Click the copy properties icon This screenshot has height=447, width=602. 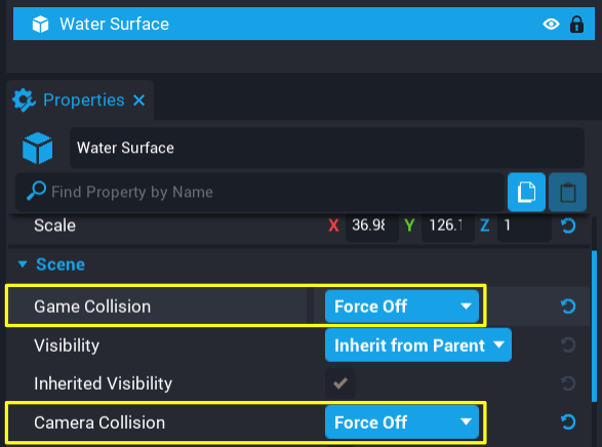coord(526,192)
